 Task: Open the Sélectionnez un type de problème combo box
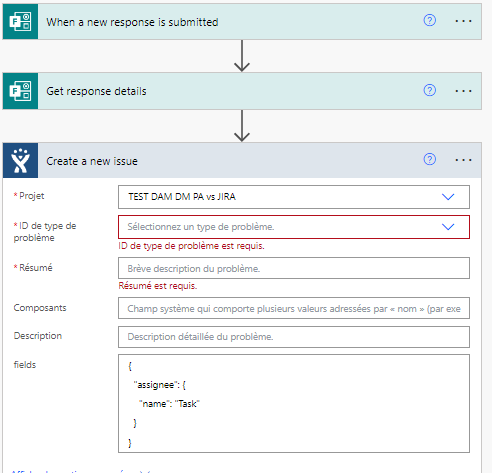[294, 227]
